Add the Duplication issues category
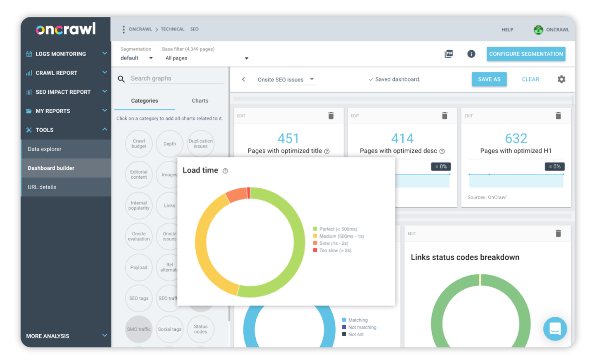This screenshot has width=596, height=364. 201,144
